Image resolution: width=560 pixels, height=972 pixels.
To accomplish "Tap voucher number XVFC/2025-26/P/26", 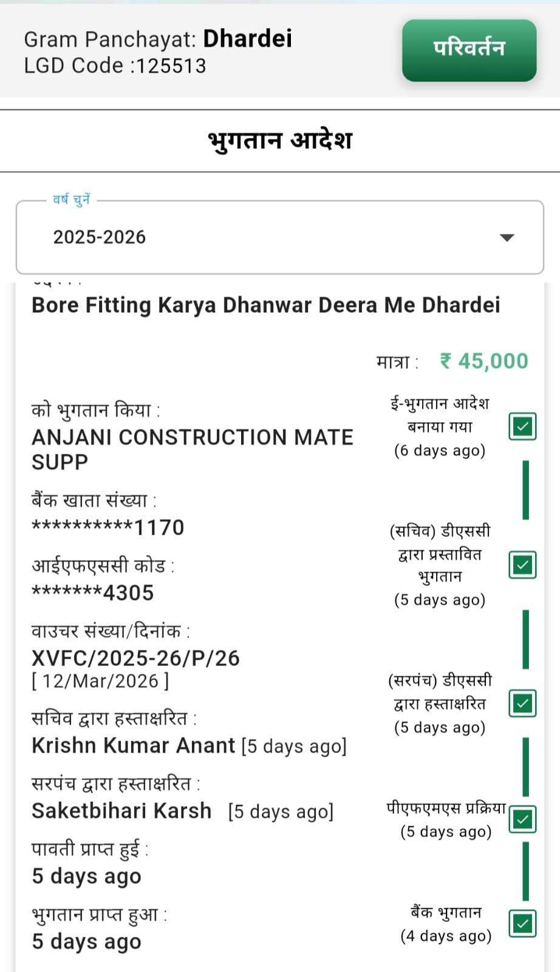I will (x=135, y=658).
